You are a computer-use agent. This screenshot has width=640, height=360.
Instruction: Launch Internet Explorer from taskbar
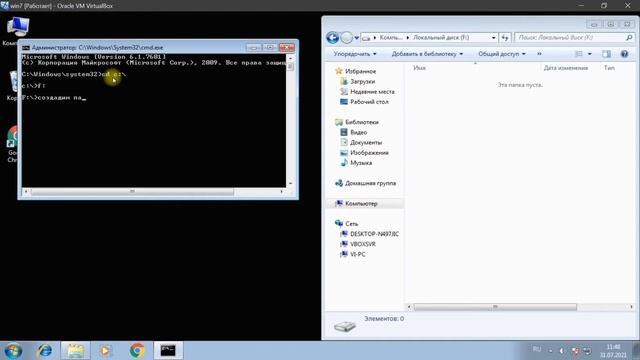(44, 351)
